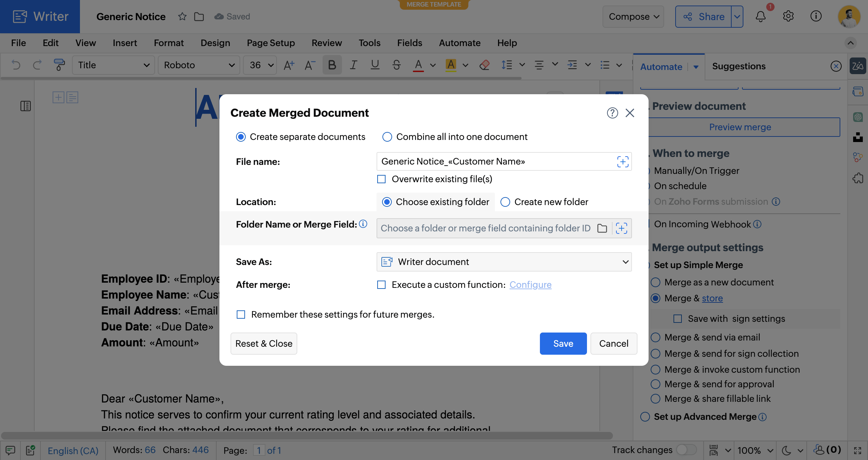Screen dimensions: 868x460
Task: Open the Fields menu
Action: point(409,43)
